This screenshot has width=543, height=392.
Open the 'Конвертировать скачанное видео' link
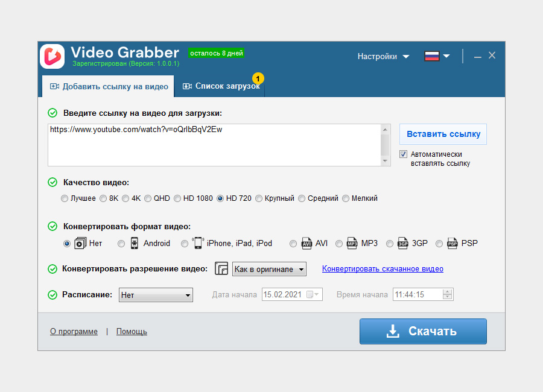(x=382, y=268)
